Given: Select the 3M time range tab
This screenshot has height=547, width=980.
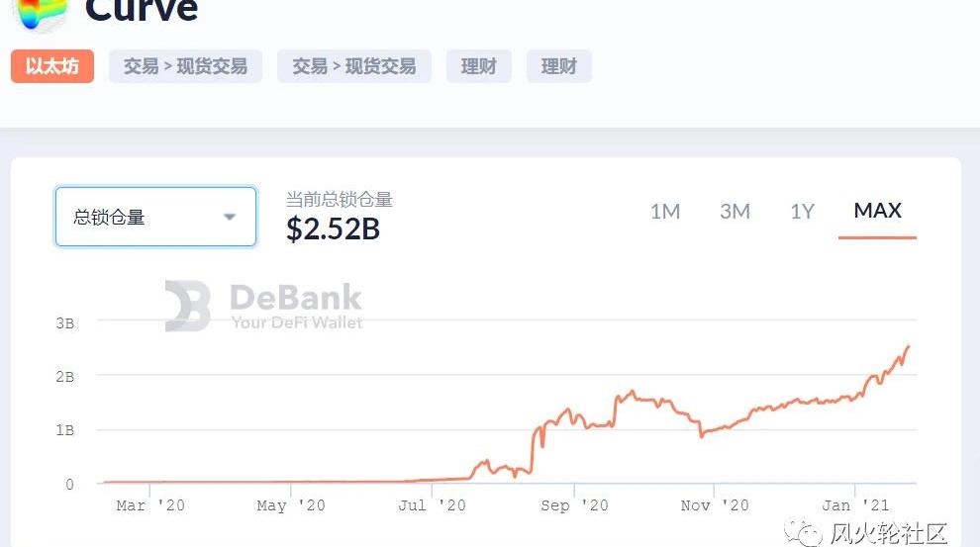Looking at the screenshot, I should 735,211.
